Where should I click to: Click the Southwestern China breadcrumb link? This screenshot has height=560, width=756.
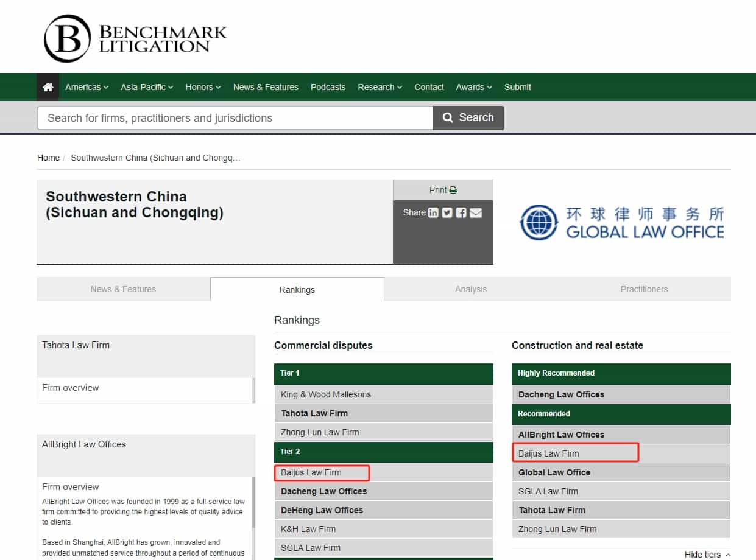[x=155, y=158]
